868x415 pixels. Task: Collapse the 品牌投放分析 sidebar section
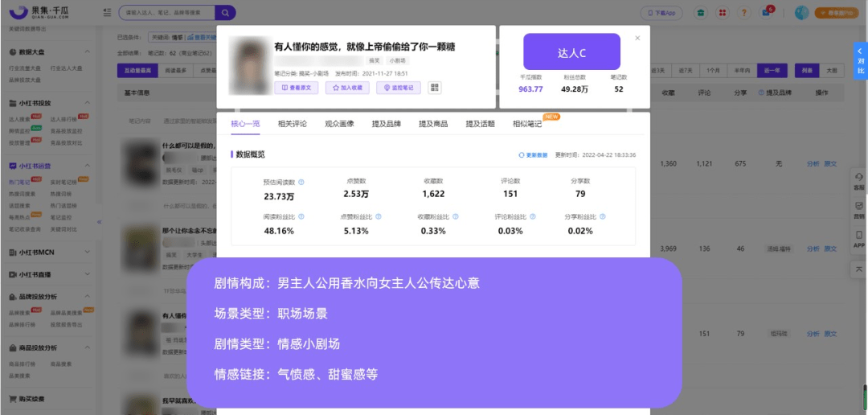(x=87, y=297)
